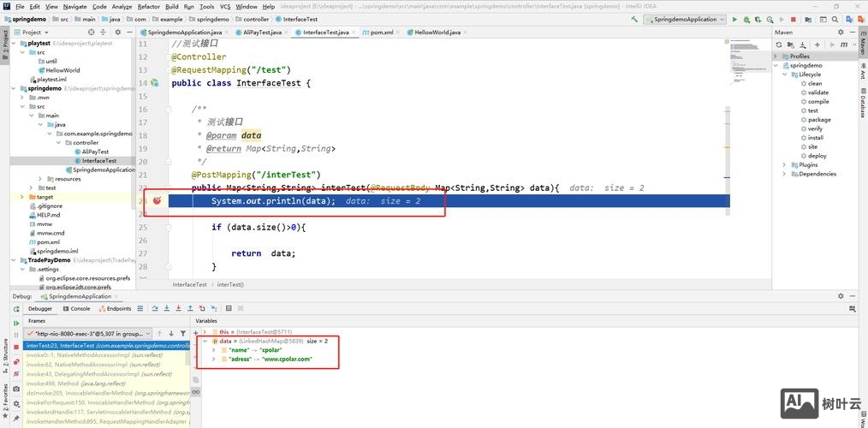Image resolution: width=868 pixels, height=428 pixels.
Task: Execute Maven goal 'm' icon
Action: pos(844,45)
